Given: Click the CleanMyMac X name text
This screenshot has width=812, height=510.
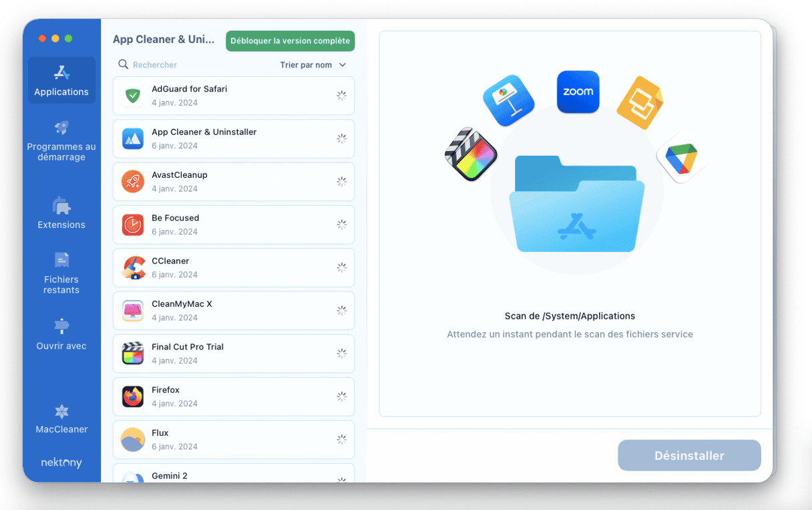Looking at the screenshot, I should click(x=182, y=303).
